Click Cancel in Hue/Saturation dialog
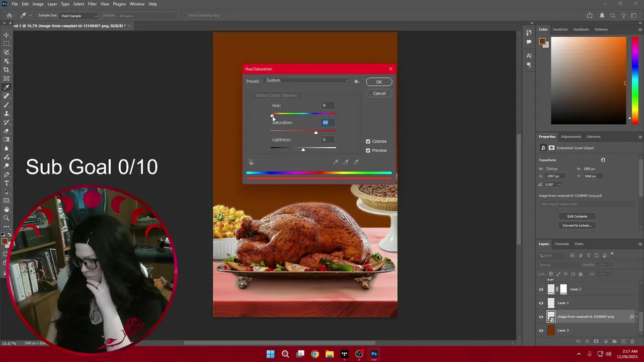Viewport: 644px width, 362px height. coord(379,94)
